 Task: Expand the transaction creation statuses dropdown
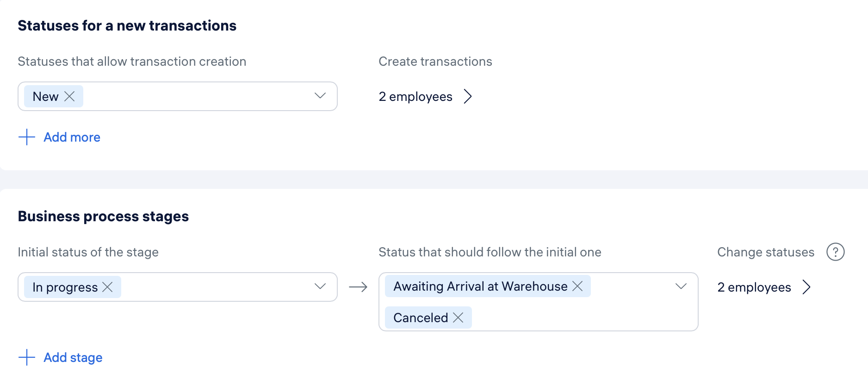click(x=320, y=96)
